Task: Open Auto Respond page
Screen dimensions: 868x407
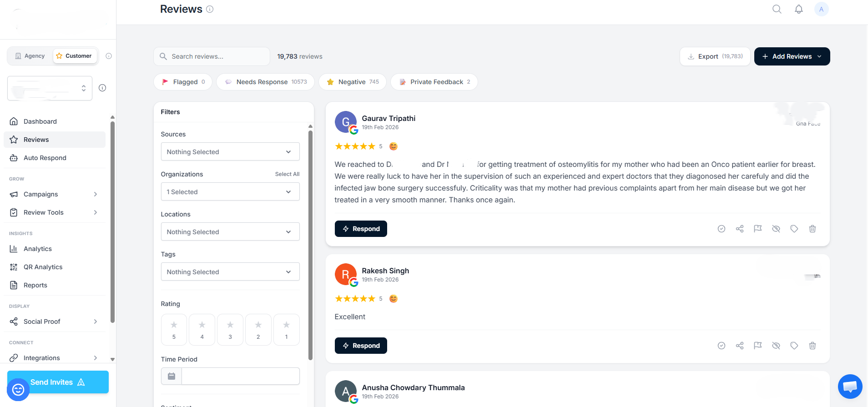Action: [x=55, y=158]
